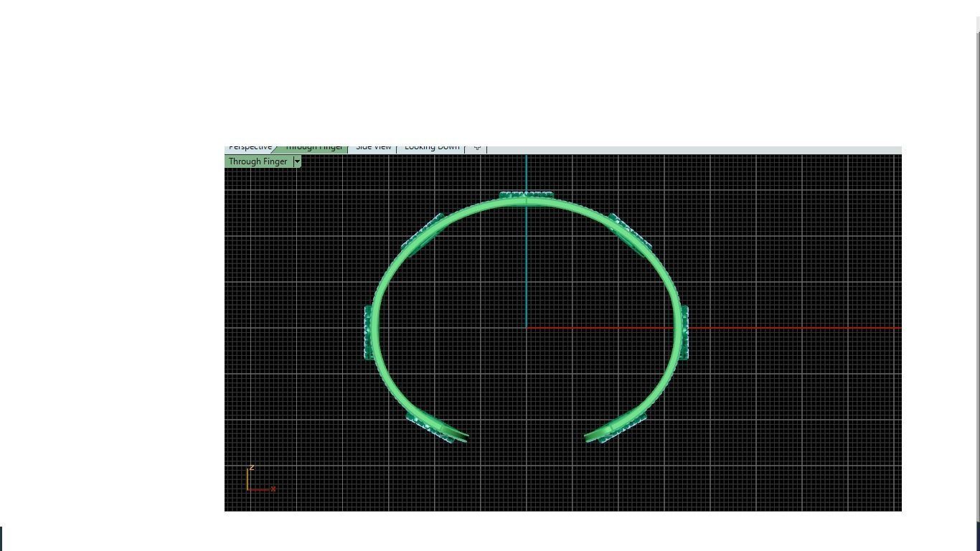Viewport: 980px width, 551px height.
Task: Open the Through Finger viewport dropdown arrow
Action: 297,162
